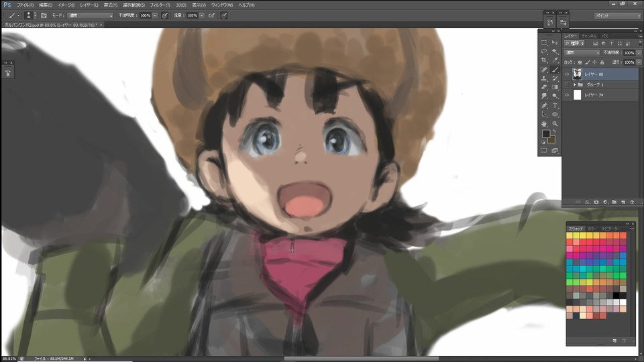Add layer style fx at Layers panel bottom
Image resolution: width=644 pixels, height=362 pixels.
(588, 202)
